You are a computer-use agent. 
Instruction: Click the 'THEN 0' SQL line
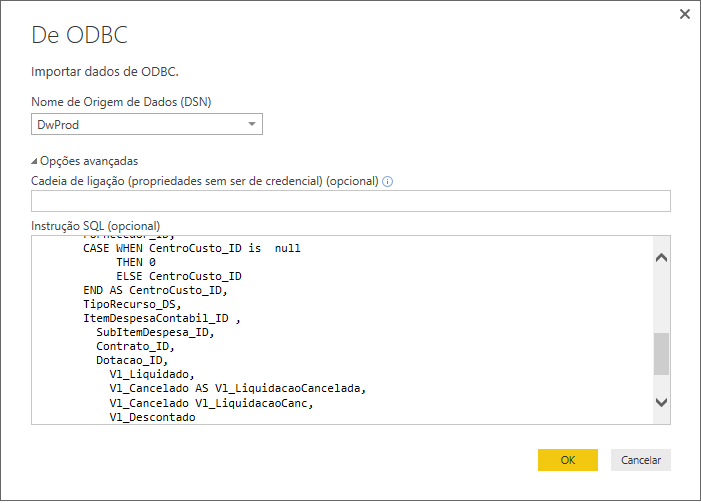tap(136, 262)
